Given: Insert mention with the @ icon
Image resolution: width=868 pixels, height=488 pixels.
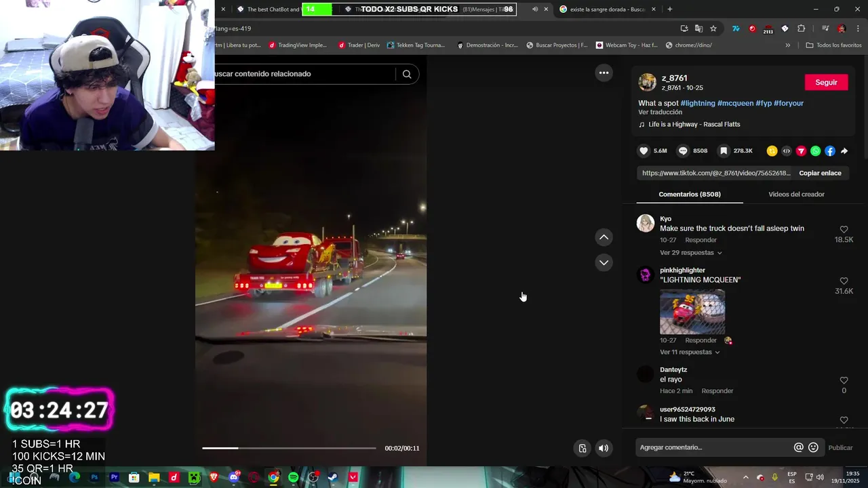Looking at the screenshot, I should click(x=799, y=447).
